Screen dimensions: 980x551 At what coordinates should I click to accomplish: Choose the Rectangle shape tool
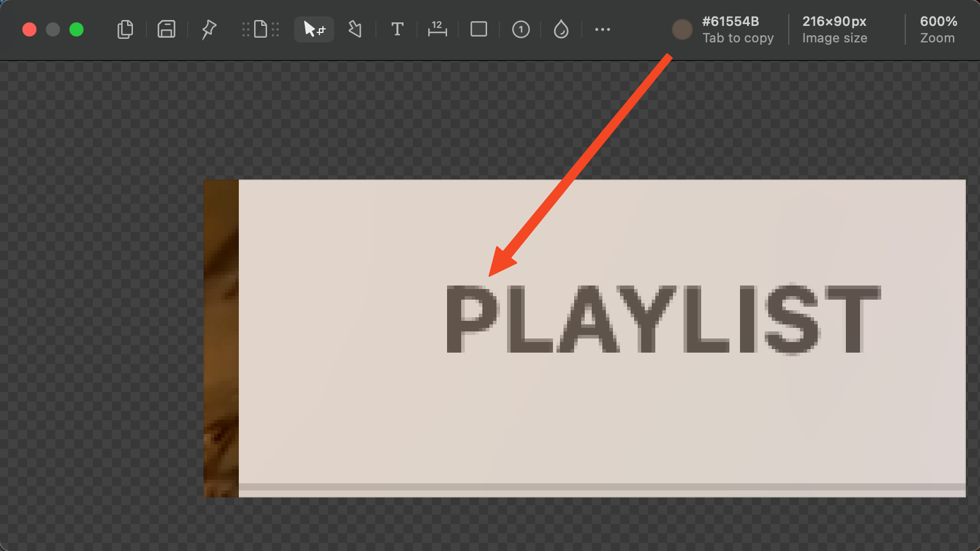478,29
